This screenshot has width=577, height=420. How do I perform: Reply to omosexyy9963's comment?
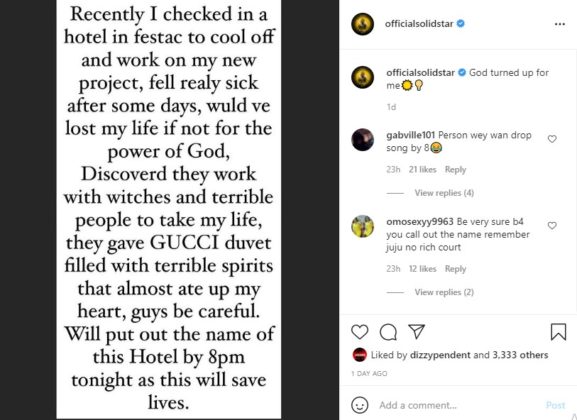(x=455, y=269)
